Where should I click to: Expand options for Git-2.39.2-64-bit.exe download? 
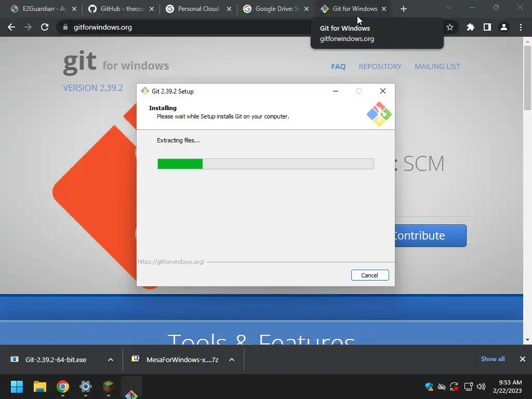[111, 360]
